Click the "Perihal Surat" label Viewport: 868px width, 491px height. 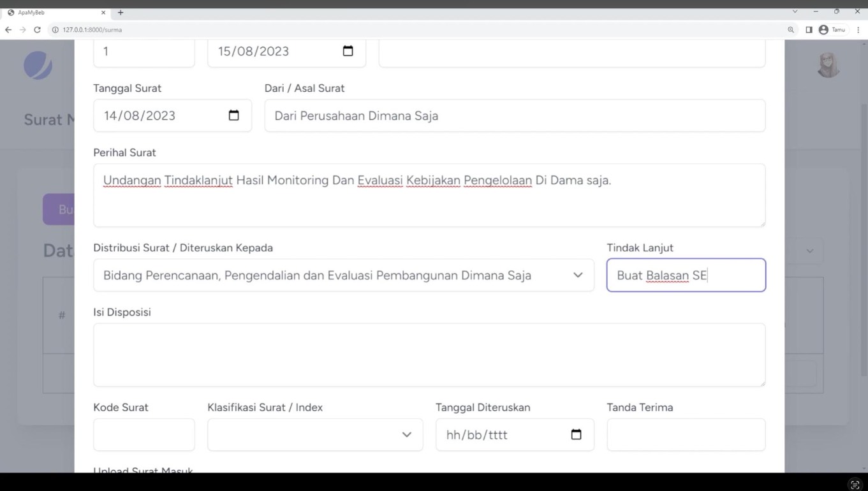(124, 152)
